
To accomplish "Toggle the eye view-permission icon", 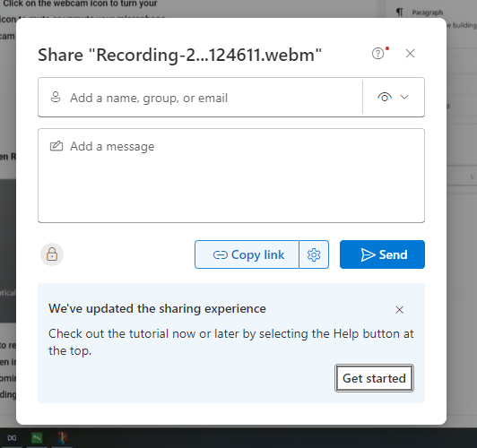I will point(385,97).
